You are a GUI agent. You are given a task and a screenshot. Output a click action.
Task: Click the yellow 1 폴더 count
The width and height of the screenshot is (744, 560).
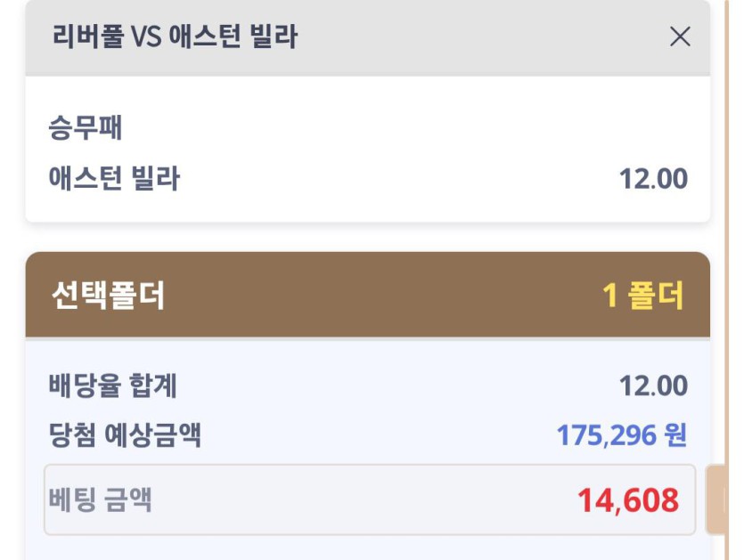tap(643, 296)
